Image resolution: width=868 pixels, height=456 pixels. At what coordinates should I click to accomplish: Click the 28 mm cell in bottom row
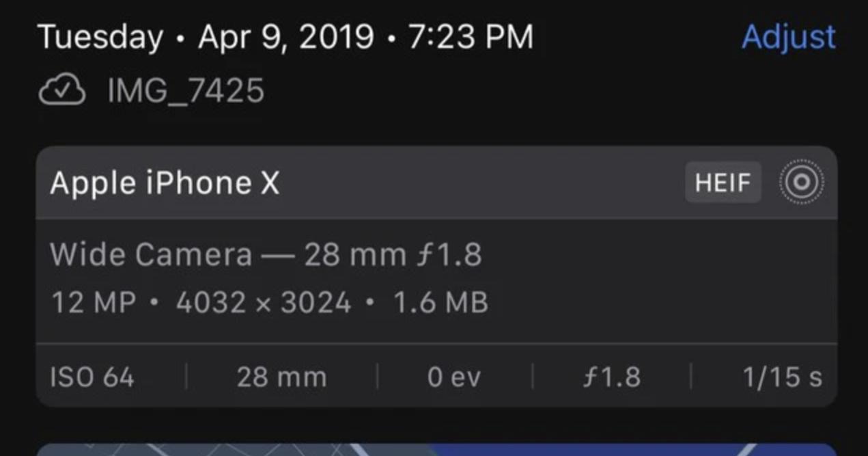coord(281,377)
